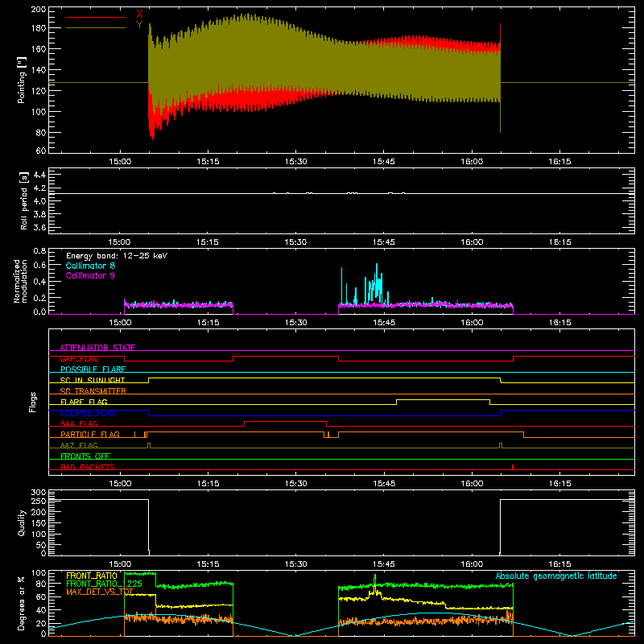Click 16:15 tick under the Pointing plot
644x644 pixels.
pos(559,162)
